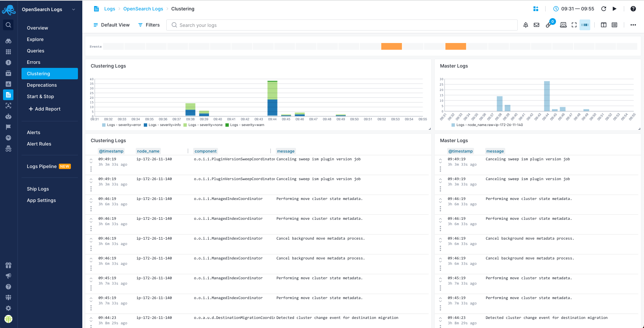
Task: Open the apps grid icon in the left rail
Action: (x=8, y=52)
